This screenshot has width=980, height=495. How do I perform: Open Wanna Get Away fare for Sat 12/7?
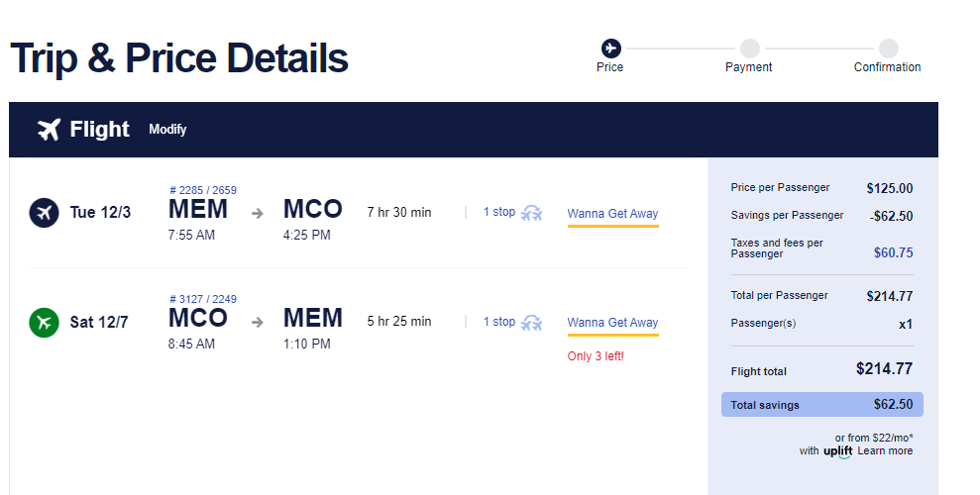(612, 323)
